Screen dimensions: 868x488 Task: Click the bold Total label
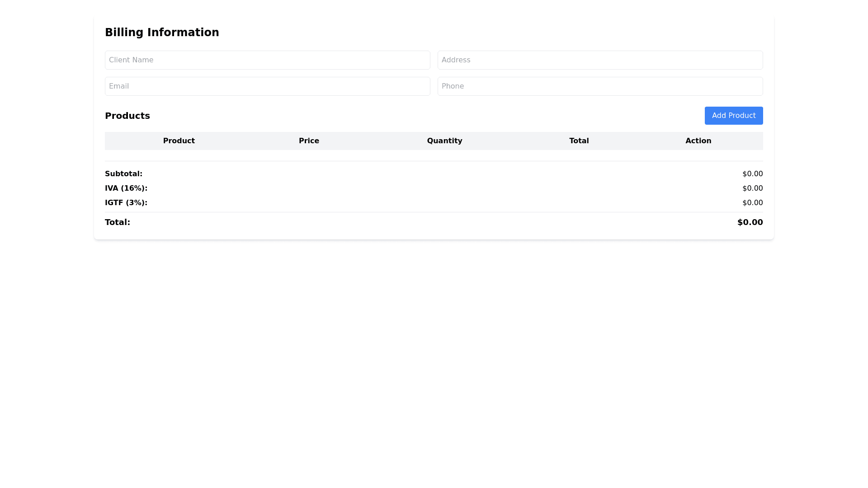pos(118,222)
